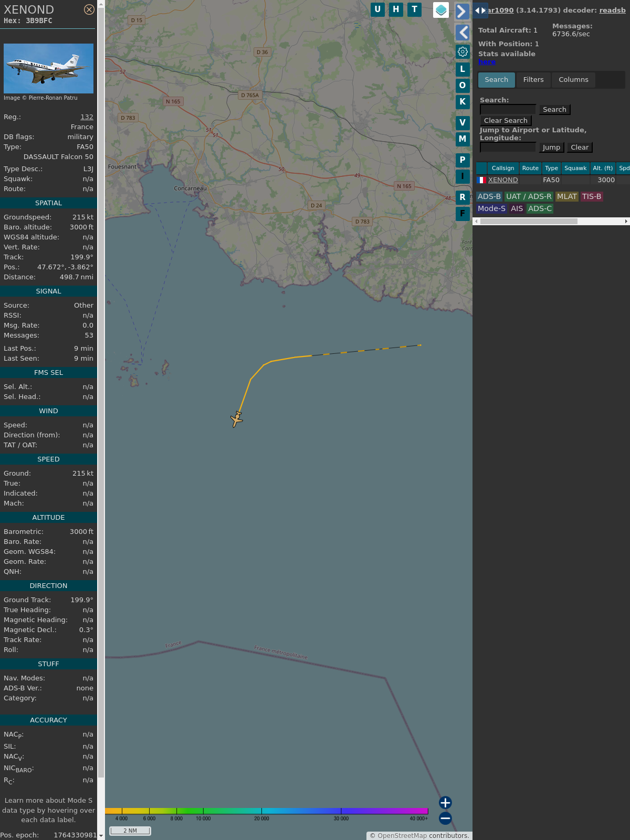Click the H map button
The image size is (630, 840).
tap(396, 9)
